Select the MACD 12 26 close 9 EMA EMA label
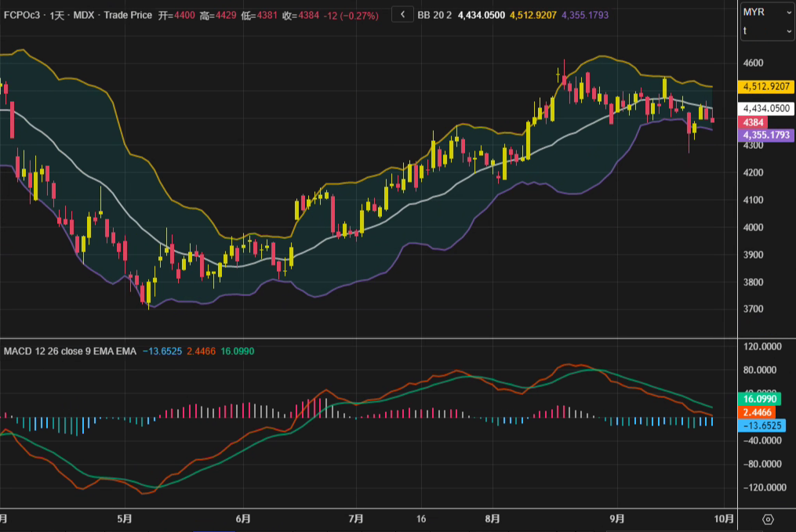 pos(70,351)
